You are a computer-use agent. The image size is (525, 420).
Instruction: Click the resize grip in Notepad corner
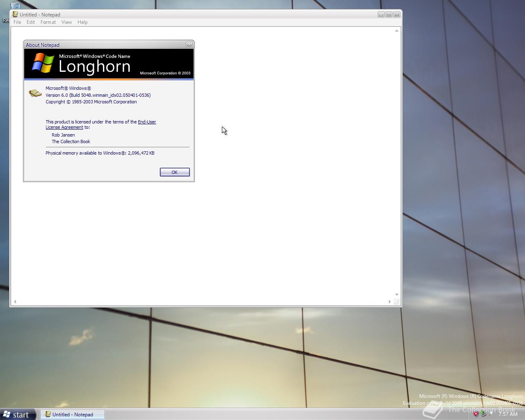pos(397,301)
